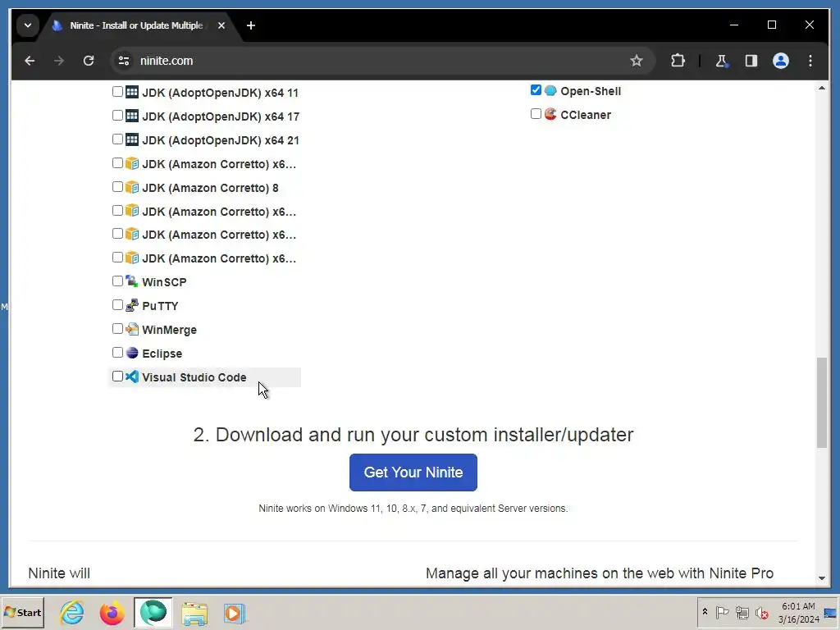This screenshot has height=630, width=840.
Task: Launch Firefox from the taskbar
Action: coord(112,612)
